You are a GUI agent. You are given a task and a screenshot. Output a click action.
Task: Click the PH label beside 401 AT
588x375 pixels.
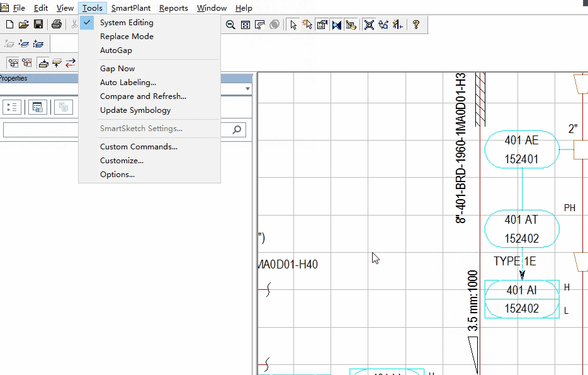pos(569,208)
